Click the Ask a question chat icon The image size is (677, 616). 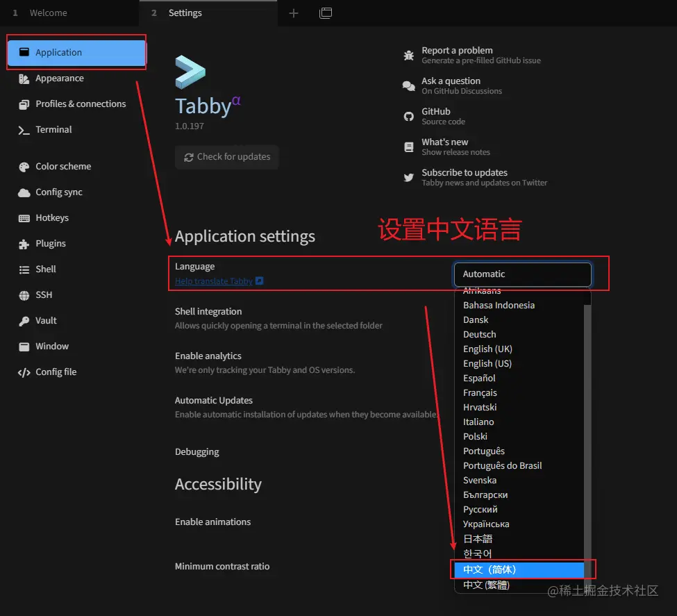(x=408, y=86)
